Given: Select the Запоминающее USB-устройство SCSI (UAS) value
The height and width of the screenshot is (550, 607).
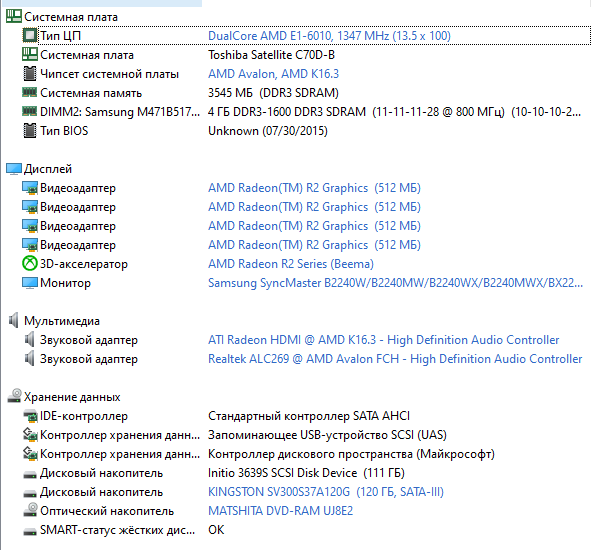Looking at the screenshot, I should pos(328,435).
